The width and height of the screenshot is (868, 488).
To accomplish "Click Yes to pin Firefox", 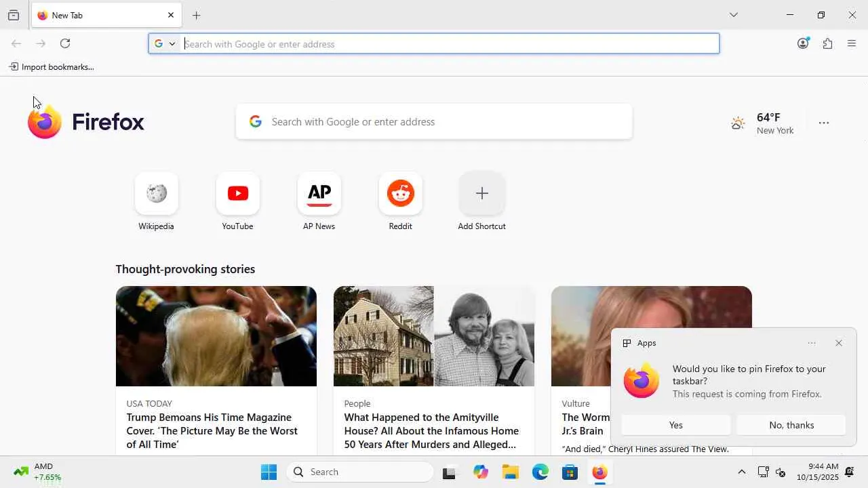I will click(x=676, y=425).
